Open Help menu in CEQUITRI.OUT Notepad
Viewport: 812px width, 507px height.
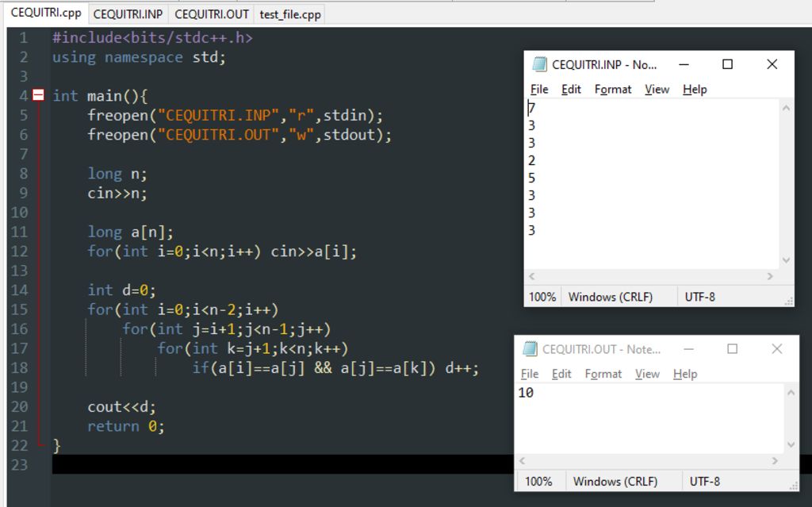(x=684, y=374)
